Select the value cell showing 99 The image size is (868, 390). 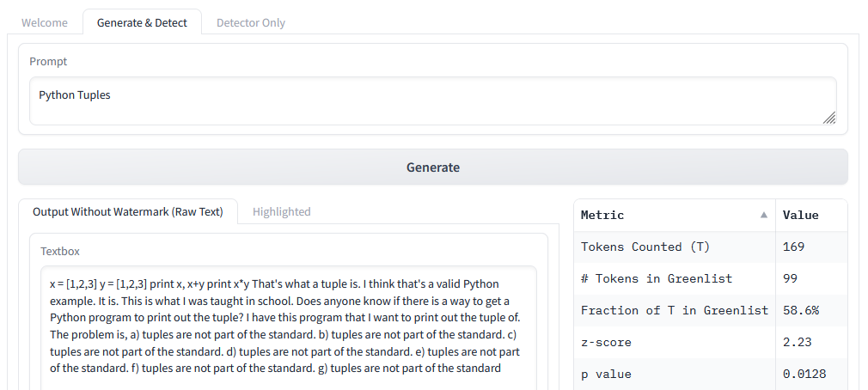791,279
